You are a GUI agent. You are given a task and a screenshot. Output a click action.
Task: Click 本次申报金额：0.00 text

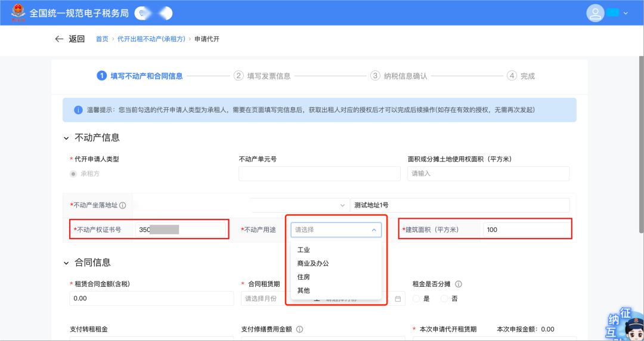pos(525,329)
